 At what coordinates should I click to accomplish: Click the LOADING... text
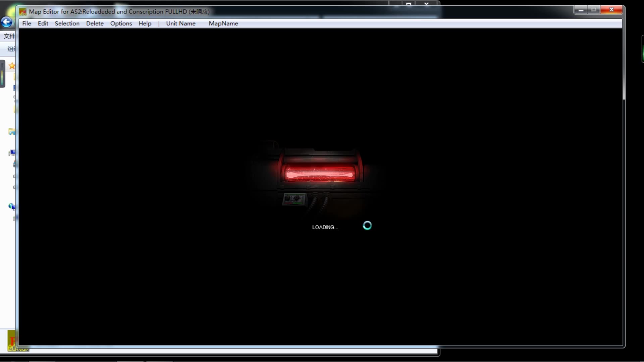[x=325, y=227]
